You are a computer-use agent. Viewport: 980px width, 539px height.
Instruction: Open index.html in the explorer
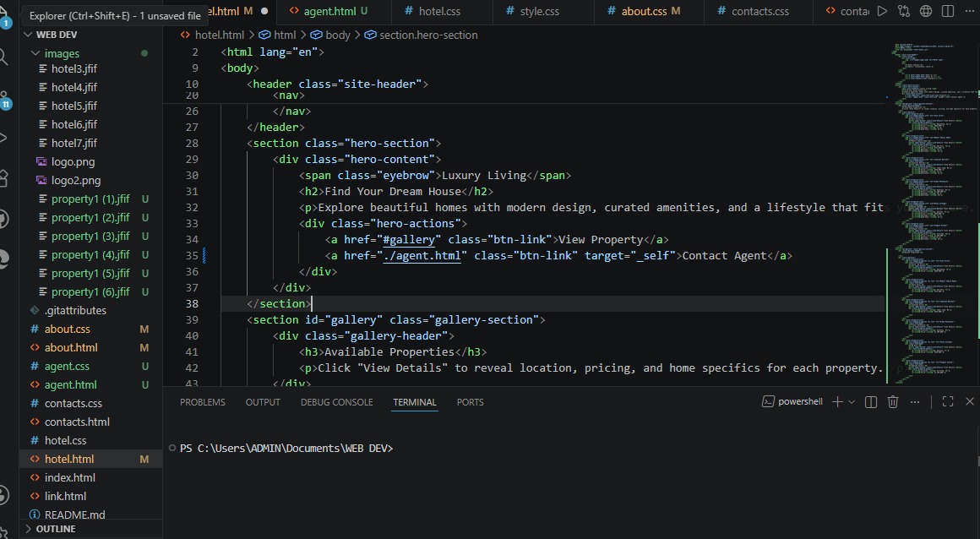tap(69, 477)
